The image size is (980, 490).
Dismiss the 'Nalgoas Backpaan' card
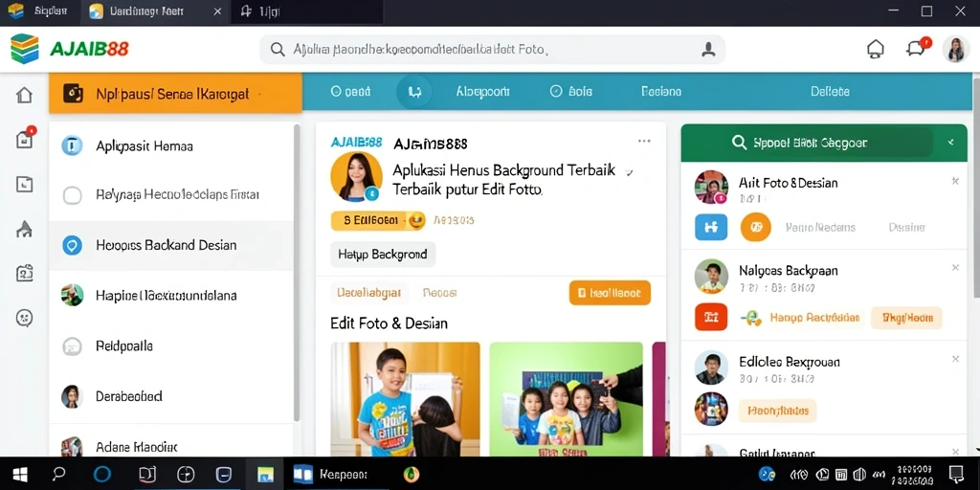point(955,268)
